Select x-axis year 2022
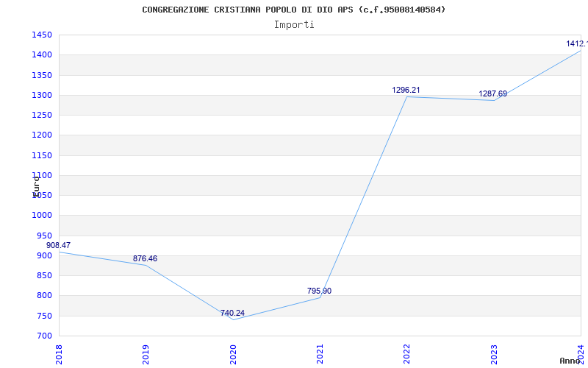 407,355
